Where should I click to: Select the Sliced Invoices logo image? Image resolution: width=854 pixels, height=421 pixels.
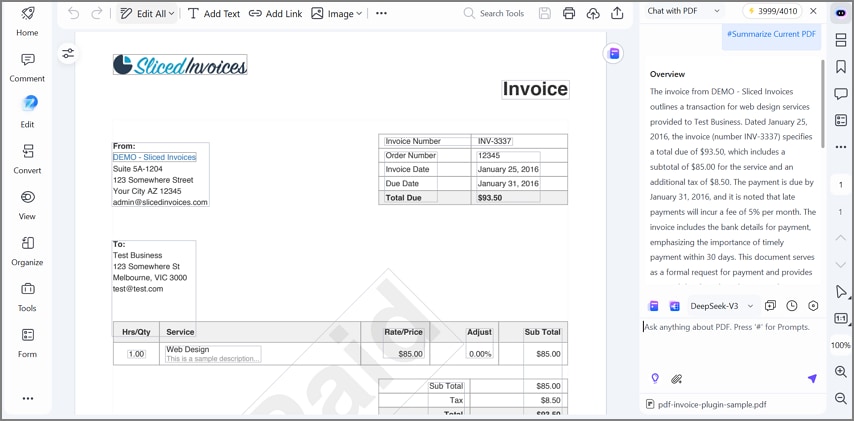tap(180, 64)
